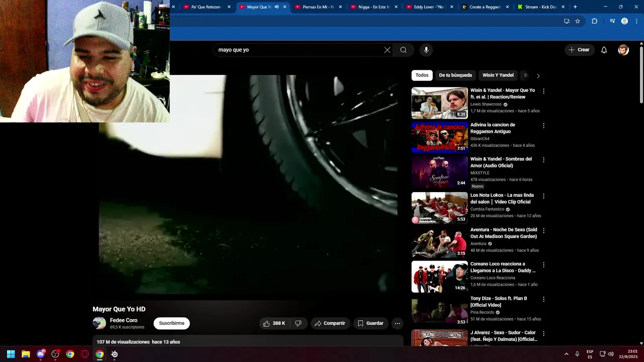The image size is (644, 362).
Task: Open Chrome profile avatar
Action: coord(624,21)
